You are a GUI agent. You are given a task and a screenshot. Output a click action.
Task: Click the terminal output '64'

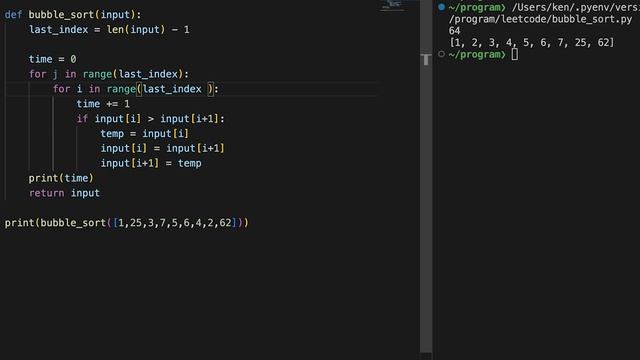[x=454, y=31]
